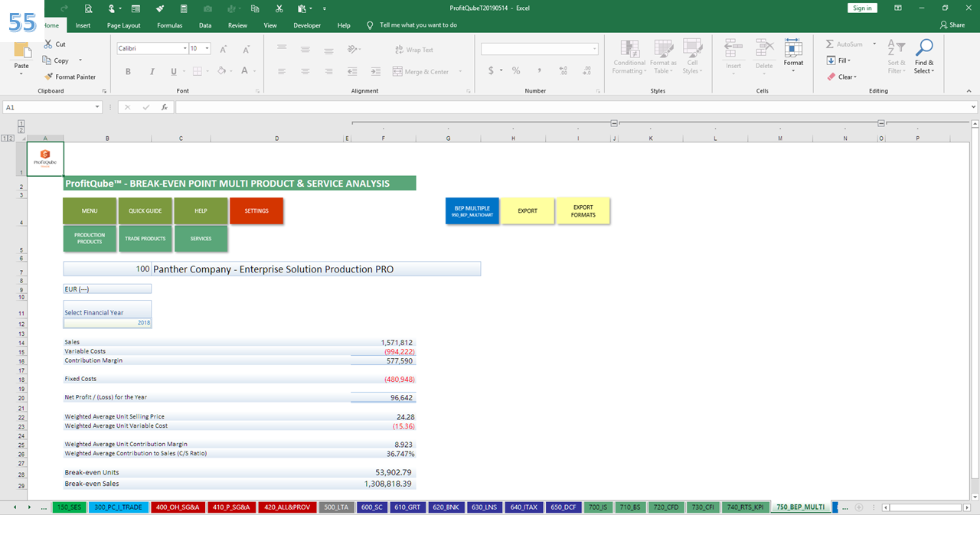Screen dimensions: 980x551
Task: Click the Wrap Text button
Action: pyautogui.click(x=413, y=50)
